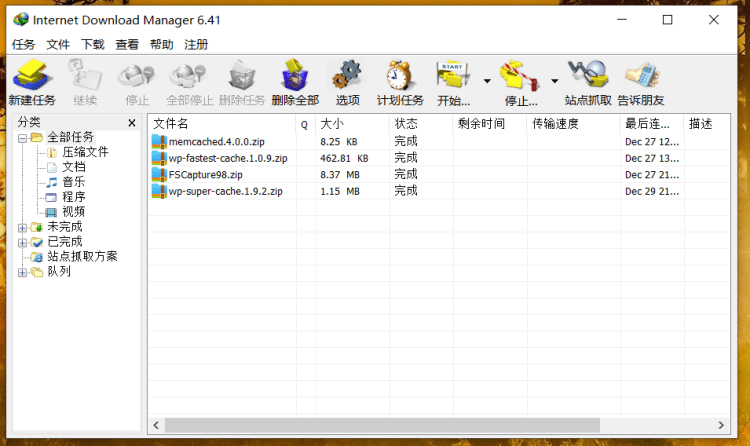Viewport: 750px width, 446px height.
Task: Click the size value 8.25 KB
Action: (339, 142)
